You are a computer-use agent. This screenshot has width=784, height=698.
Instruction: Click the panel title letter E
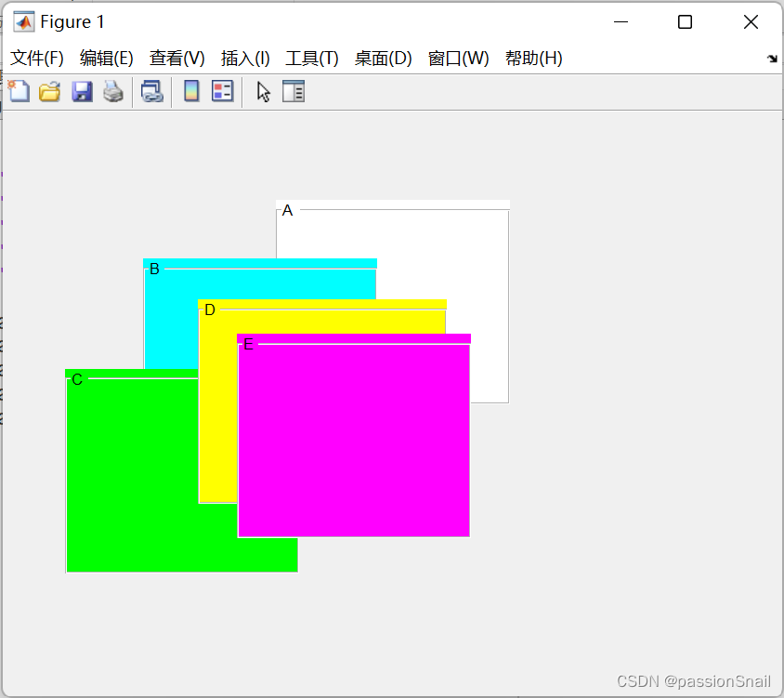[249, 344]
